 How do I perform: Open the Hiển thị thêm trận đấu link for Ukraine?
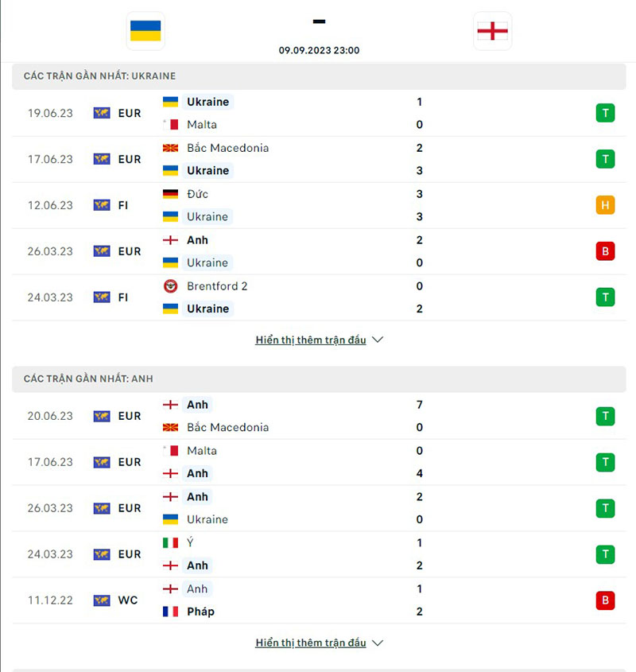pyautogui.click(x=312, y=340)
